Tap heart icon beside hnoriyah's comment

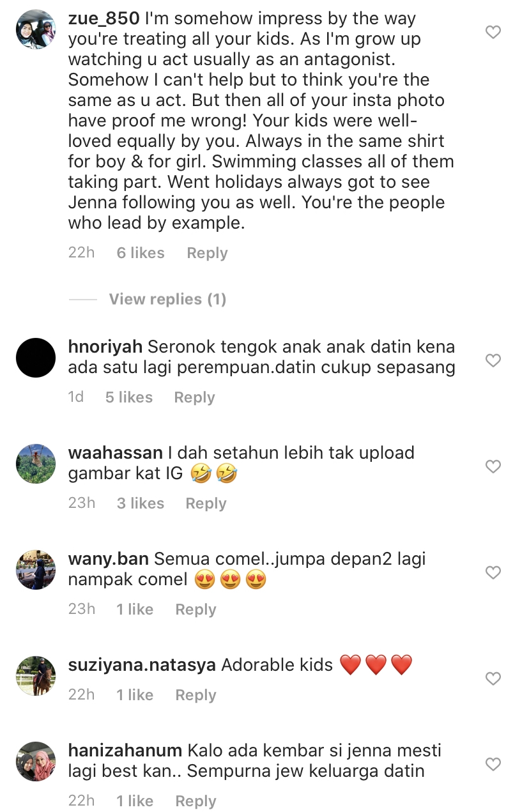[493, 360]
